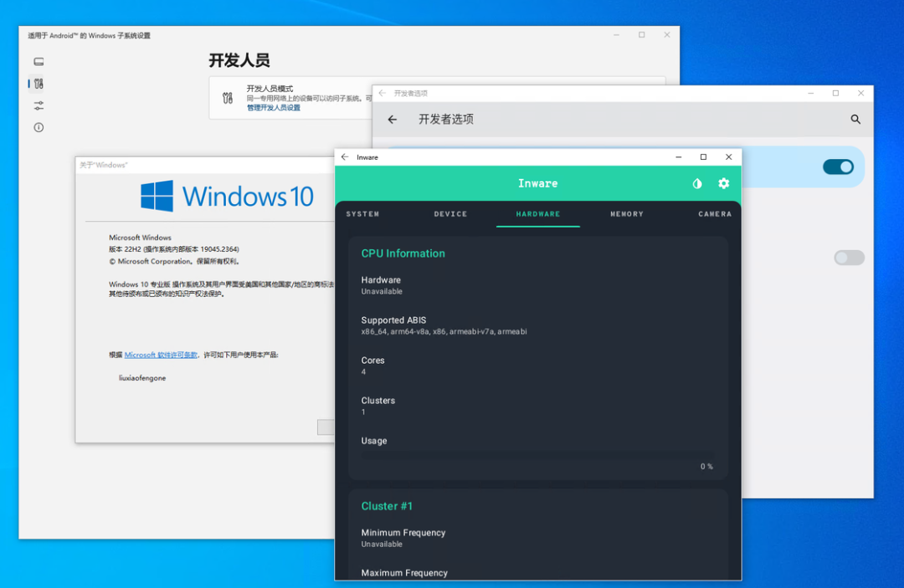The height and width of the screenshot is (588, 904).
Task: Open About info icon in WSA sidebar
Action: click(39, 127)
